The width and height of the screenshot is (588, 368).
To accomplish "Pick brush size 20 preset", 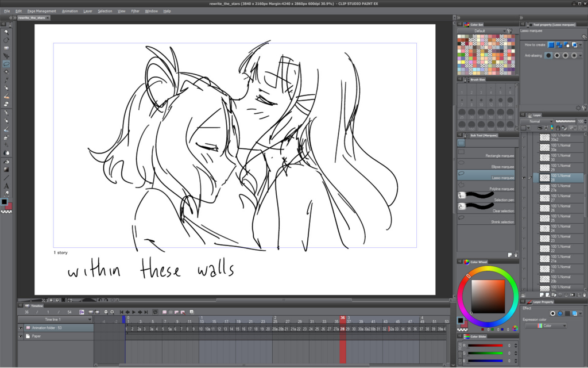I will coord(510,101).
